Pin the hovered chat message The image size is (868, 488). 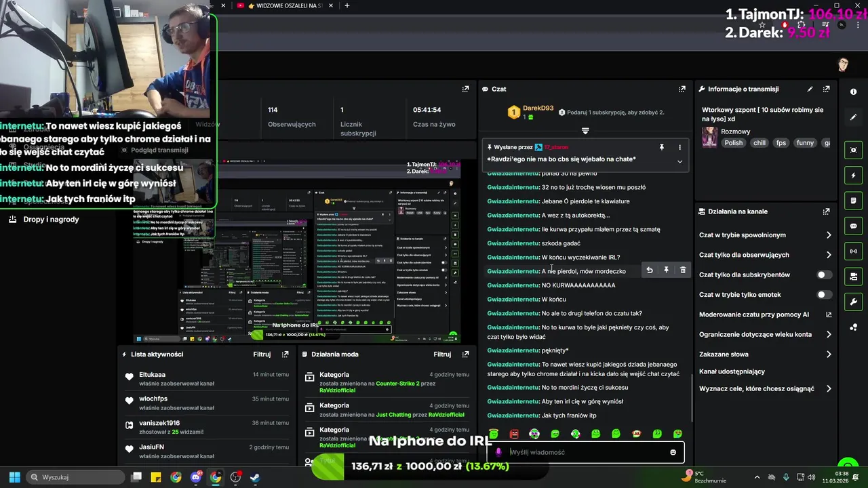(x=666, y=270)
